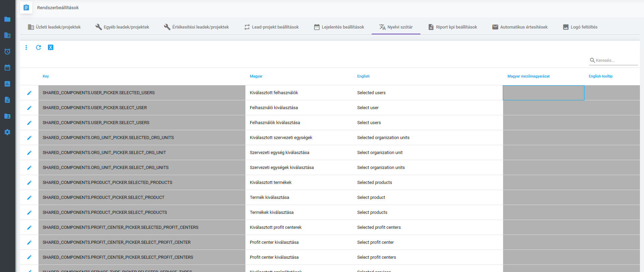644x272 pixels.
Task: Open the document icon in the sidebar
Action: [7, 100]
